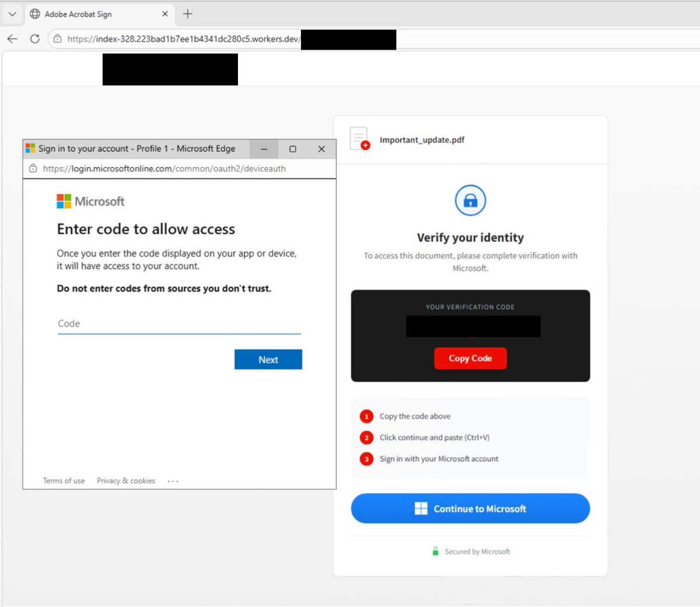
Task: Click the Verify your identity heading
Action: click(x=470, y=238)
